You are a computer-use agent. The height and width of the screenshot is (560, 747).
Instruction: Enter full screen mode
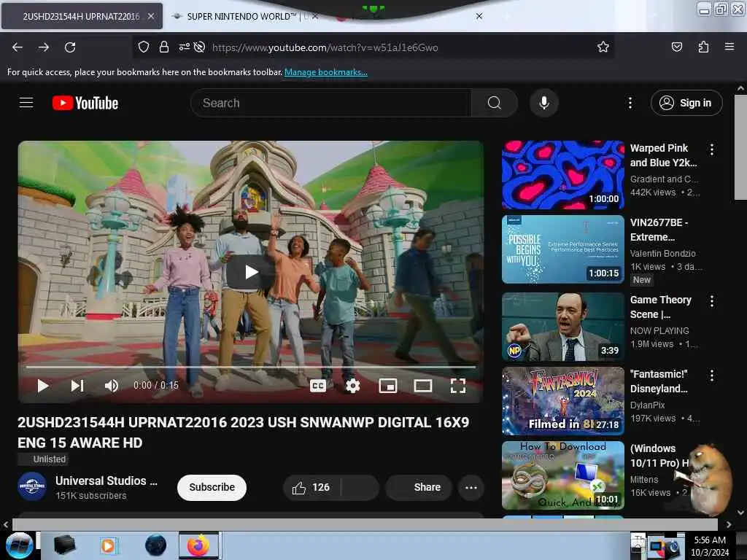tap(458, 386)
